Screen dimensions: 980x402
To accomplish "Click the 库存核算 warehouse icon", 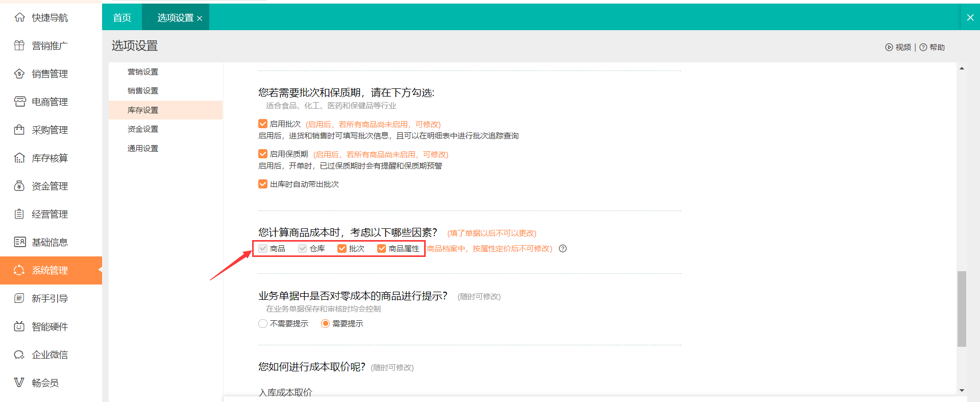I will (x=19, y=158).
